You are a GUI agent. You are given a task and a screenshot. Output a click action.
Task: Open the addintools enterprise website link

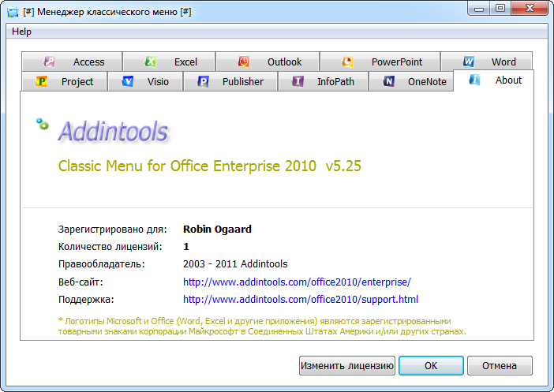pyautogui.click(x=297, y=282)
